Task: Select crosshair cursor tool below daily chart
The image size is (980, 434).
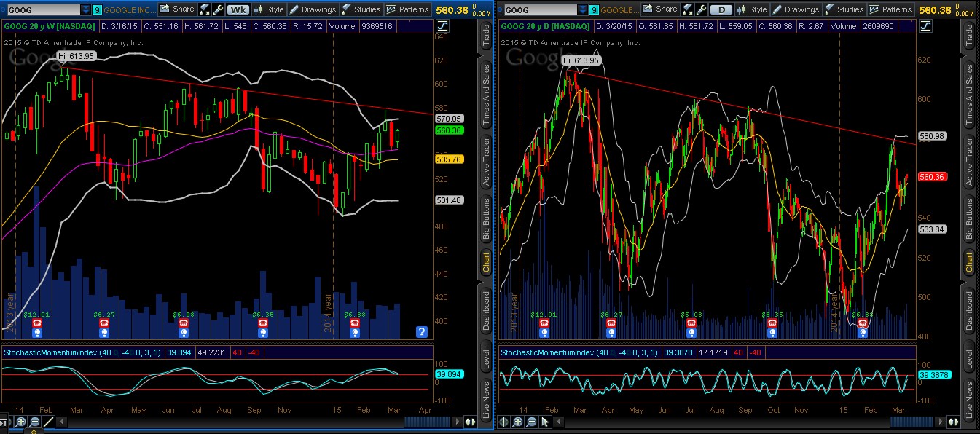Action: coord(503,422)
